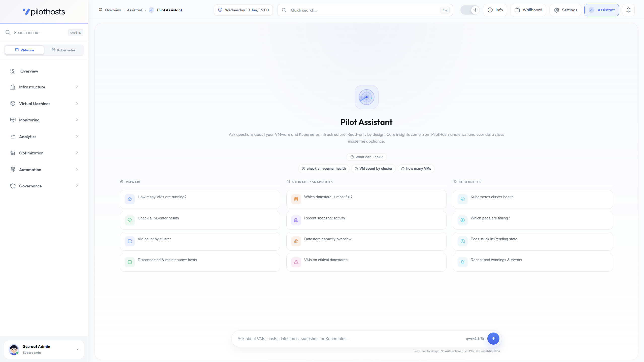Open the Analytics sidebar menu

(x=44, y=137)
